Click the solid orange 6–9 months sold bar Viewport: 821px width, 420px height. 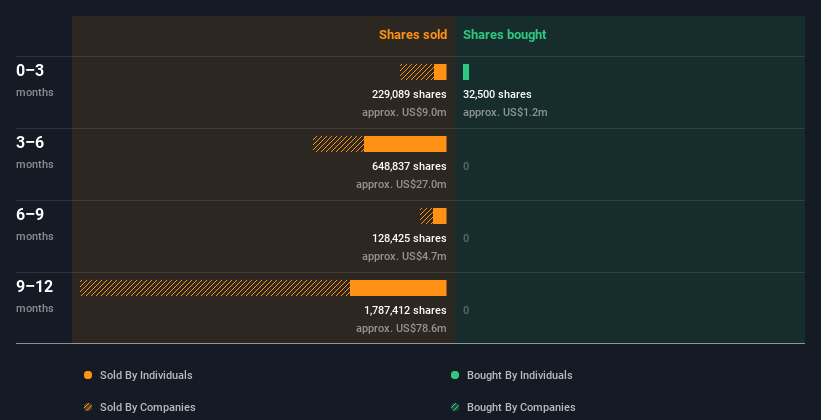coord(440,216)
